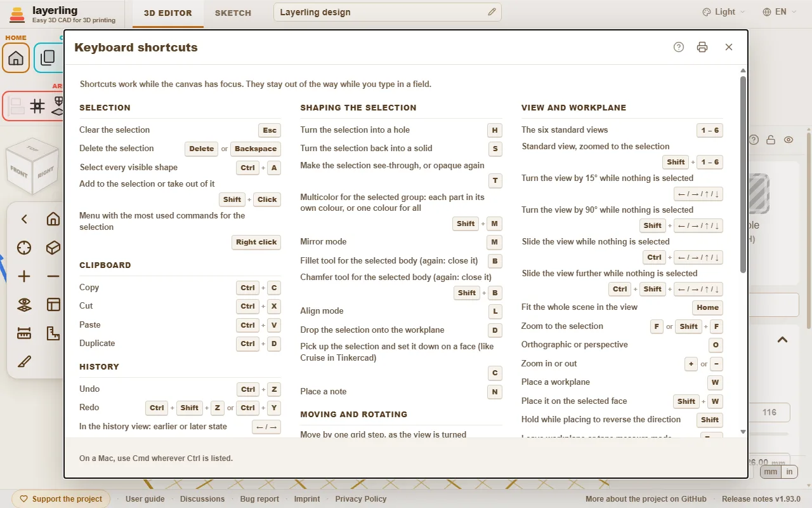This screenshot has width=812, height=508.
Task: Click the RIGHT face of the view cube
Action: (x=46, y=171)
